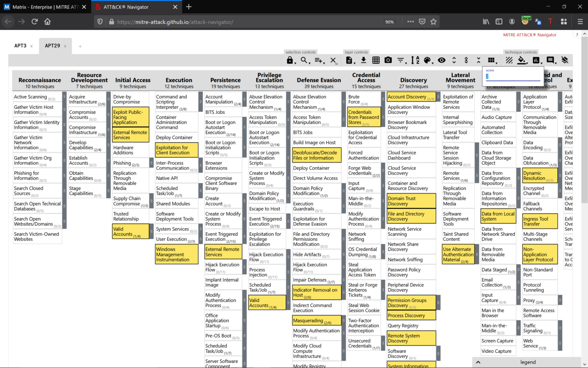The height and width of the screenshot is (368, 588).
Task: Expand Brute Force sub-techniques bar
Action: pyautogui.click(x=383, y=100)
